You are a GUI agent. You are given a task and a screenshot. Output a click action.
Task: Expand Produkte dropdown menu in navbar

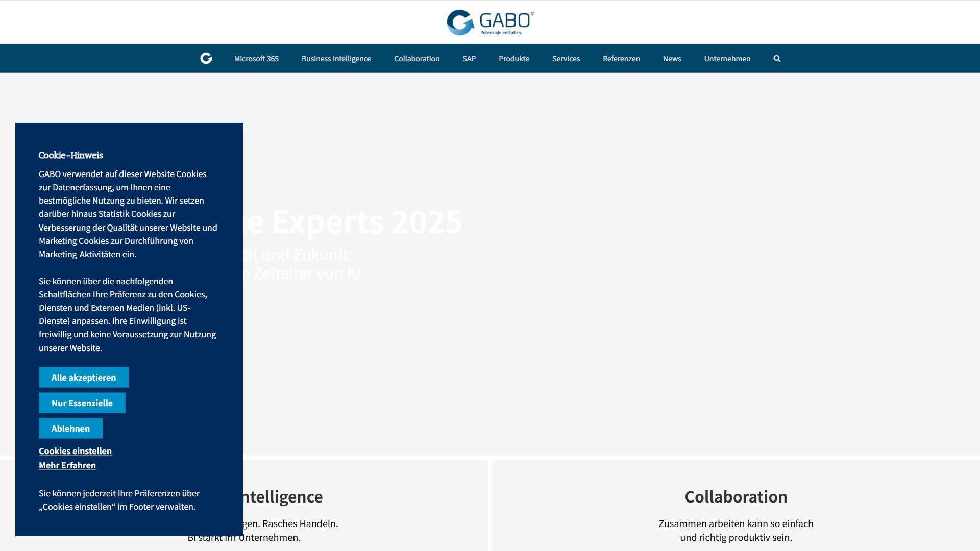514,59
